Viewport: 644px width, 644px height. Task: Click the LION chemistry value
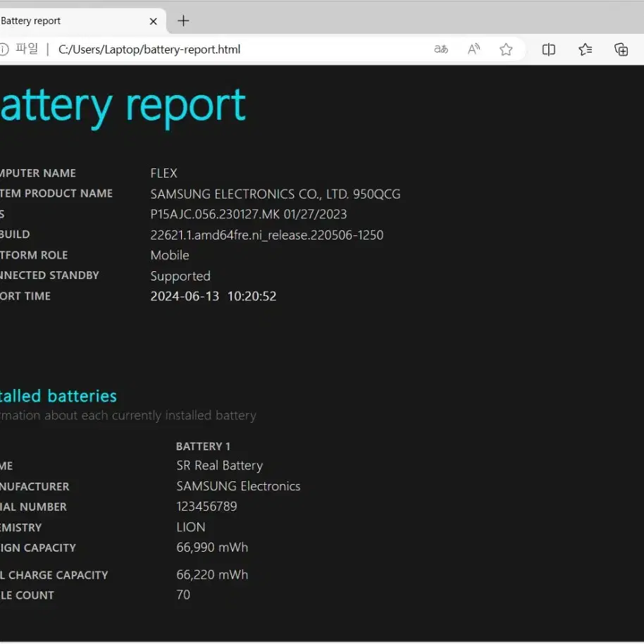coord(190,527)
